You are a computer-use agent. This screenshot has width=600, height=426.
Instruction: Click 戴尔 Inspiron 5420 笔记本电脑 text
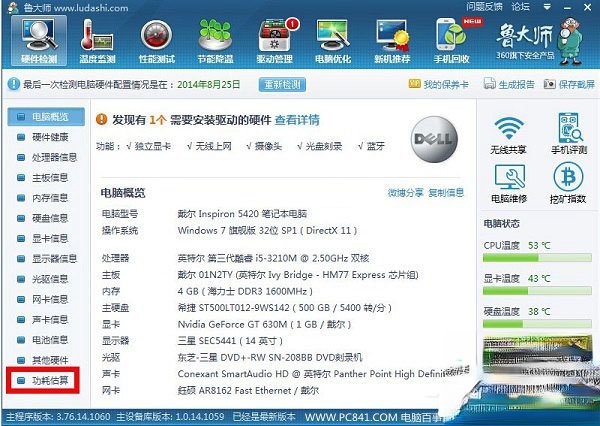tap(242, 214)
